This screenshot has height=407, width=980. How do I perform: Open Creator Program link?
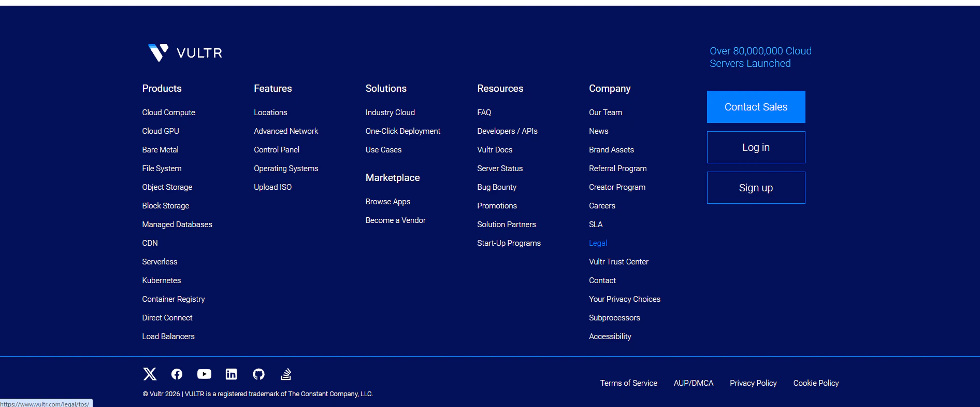click(x=617, y=187)
